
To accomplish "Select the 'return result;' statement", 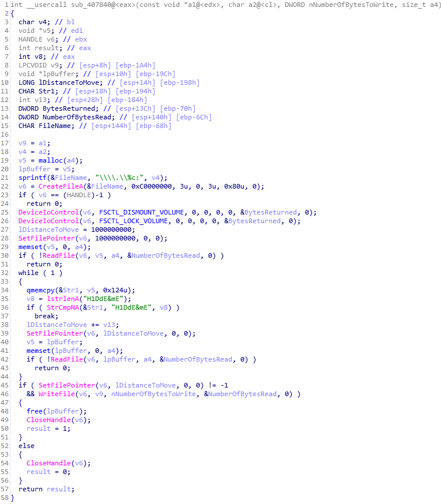I will point(47,489).
